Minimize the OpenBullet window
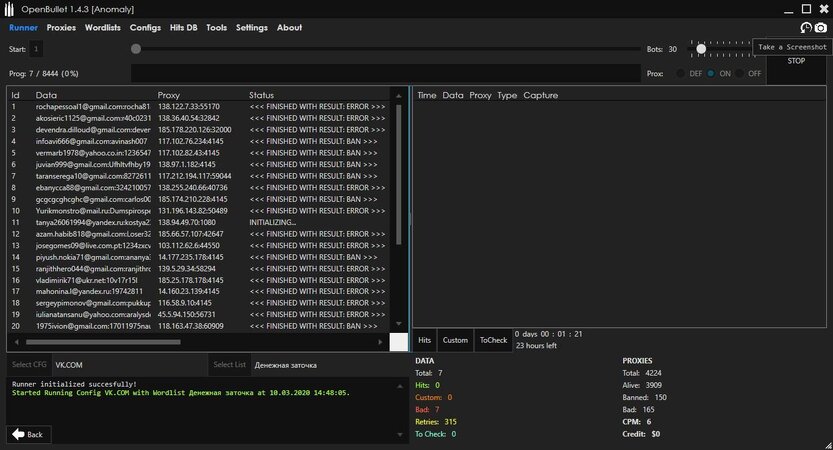 coord(788,11)
